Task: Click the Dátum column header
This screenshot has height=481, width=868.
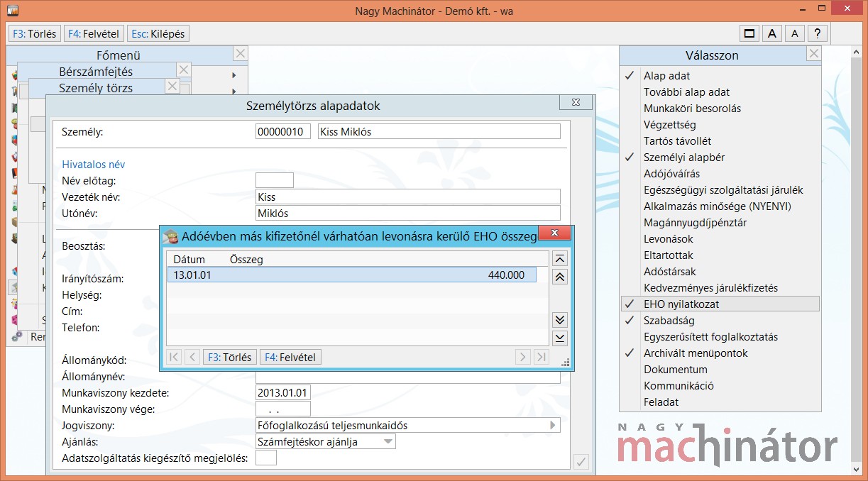Action: click(x=189, y=260)
